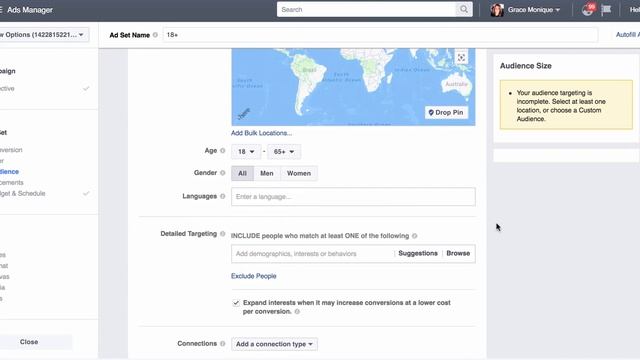The image size is (640, 360).
Task: Click Add Bulk Locations link
Action: 261,133
